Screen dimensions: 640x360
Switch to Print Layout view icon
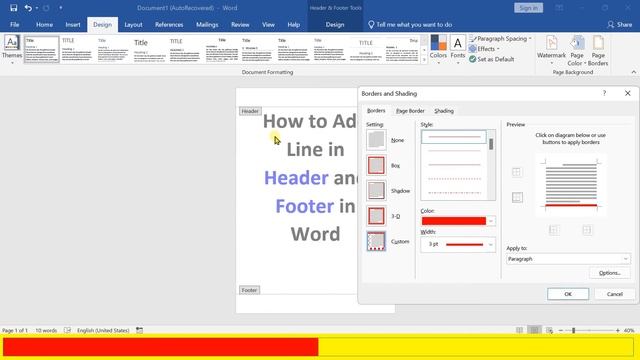pyautogui.click(x=534, y=330)
